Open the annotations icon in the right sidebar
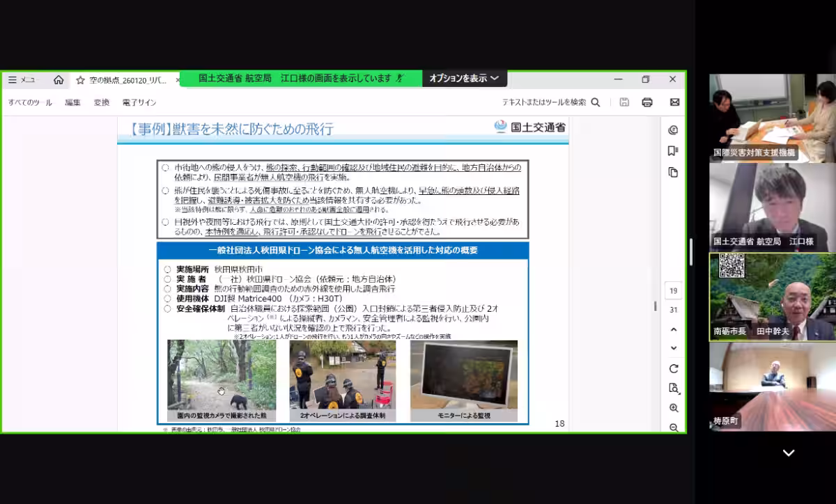The image size is (836, 504). tap(673, 131)
